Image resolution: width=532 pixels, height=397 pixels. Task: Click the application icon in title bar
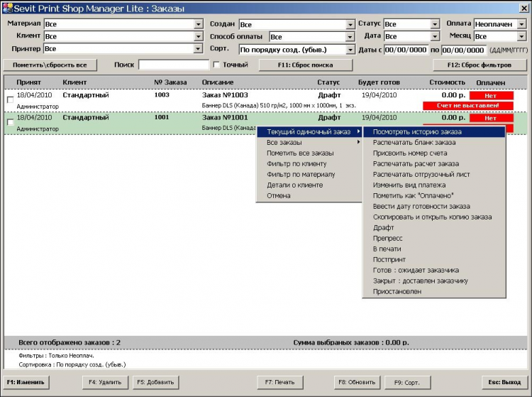pyautogui.click(x=7, y=8)
